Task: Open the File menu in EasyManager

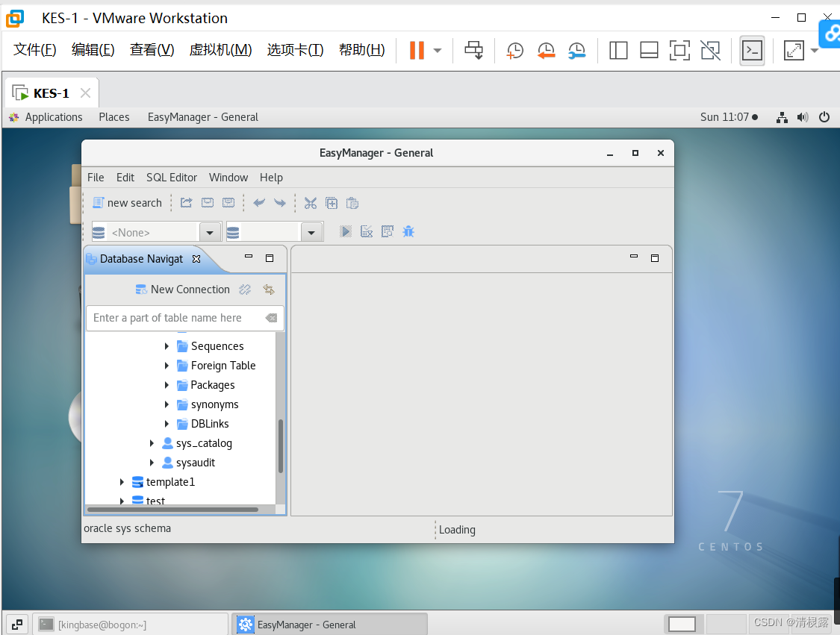Action: point(96,178)
